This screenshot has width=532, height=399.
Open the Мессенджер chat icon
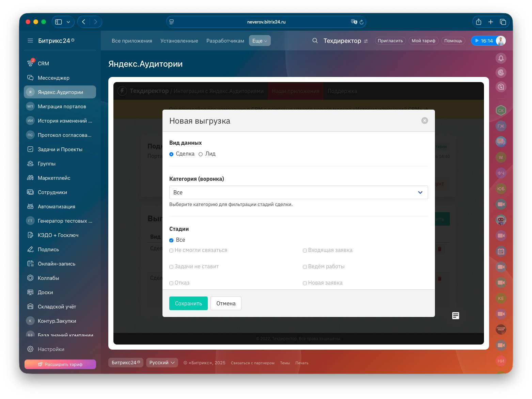pos(30,78)
